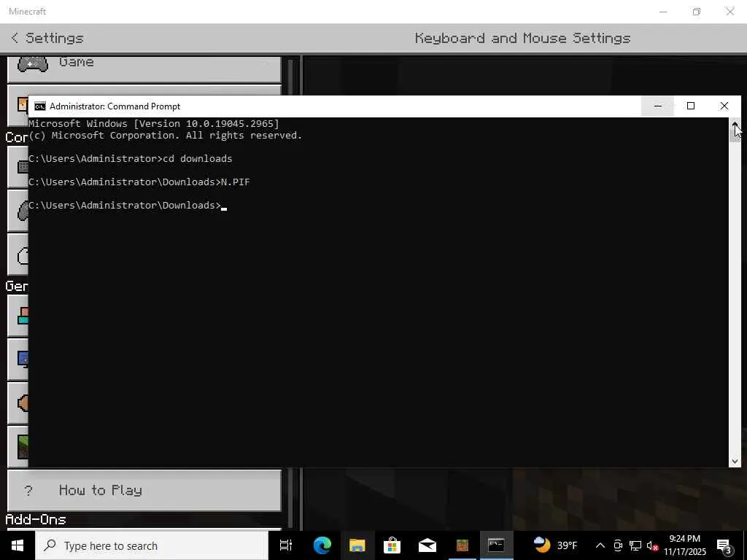Switch to Minecraft via taskbar icon
This screenshot has width=747, height=560.
[x=462, y=545]
